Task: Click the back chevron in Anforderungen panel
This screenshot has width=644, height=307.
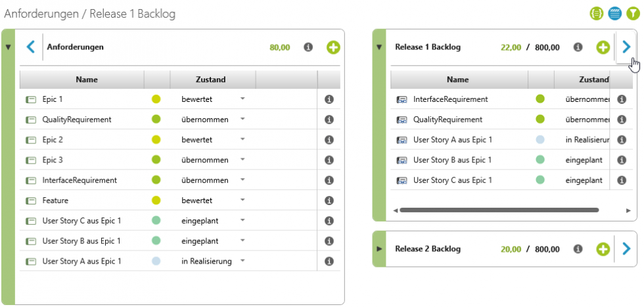Action: [x=30, y=47]
